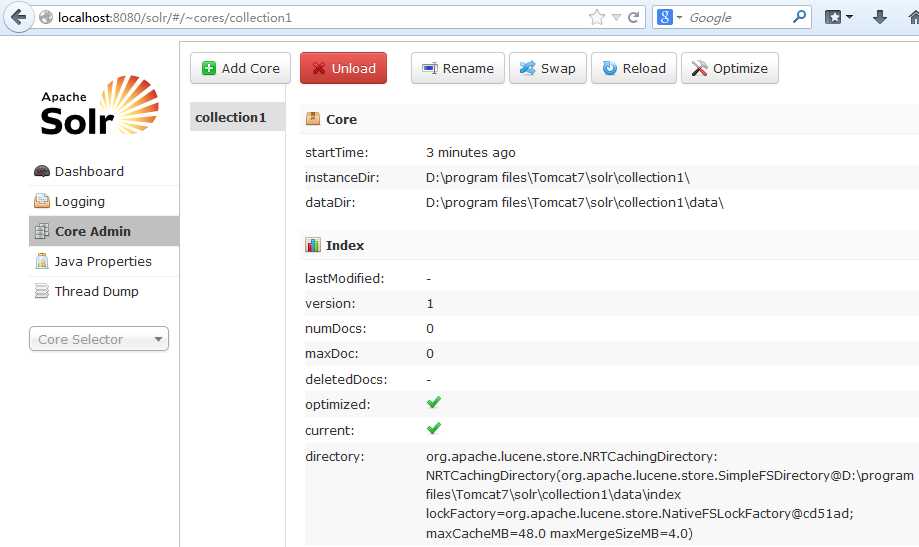Select Core Admin in the sidebar

click(92, 231)
